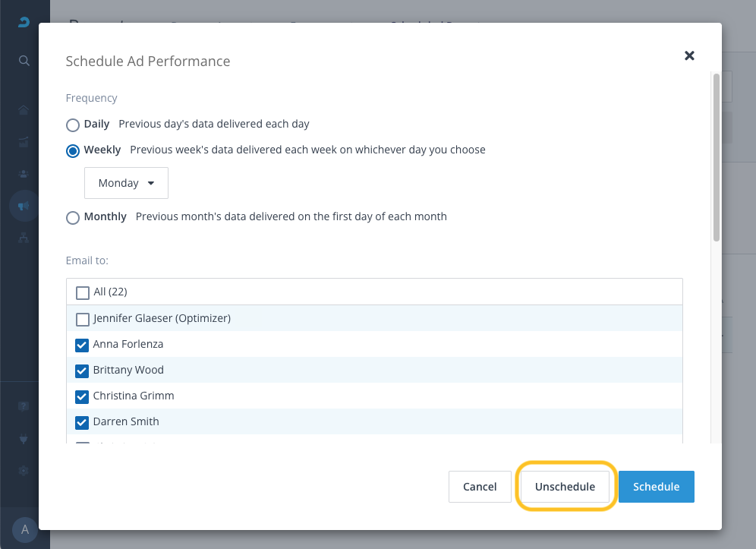The width and height of the screenshot is (756, 549).
Task: Click the Cancel button
Action: click(x=480, y=486)
